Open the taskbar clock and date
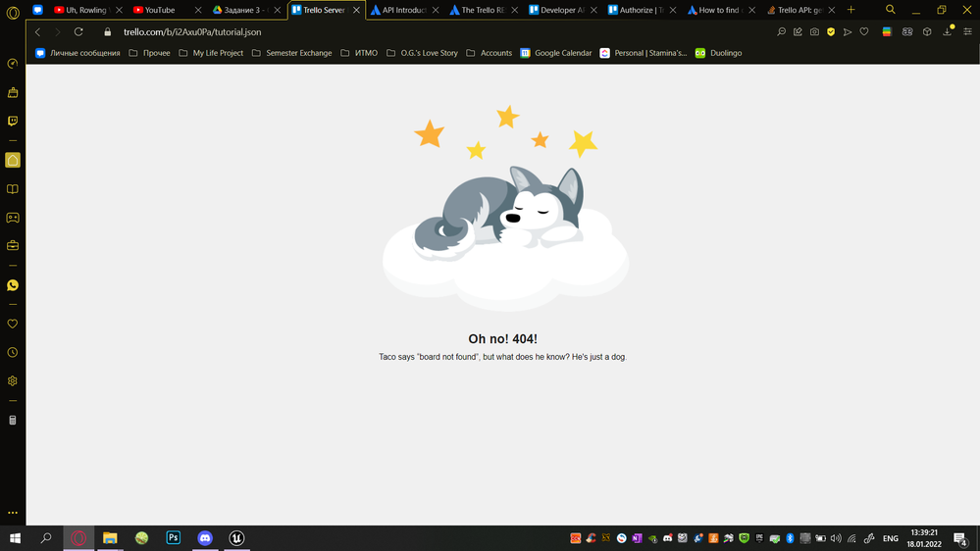 coord(924,538)
